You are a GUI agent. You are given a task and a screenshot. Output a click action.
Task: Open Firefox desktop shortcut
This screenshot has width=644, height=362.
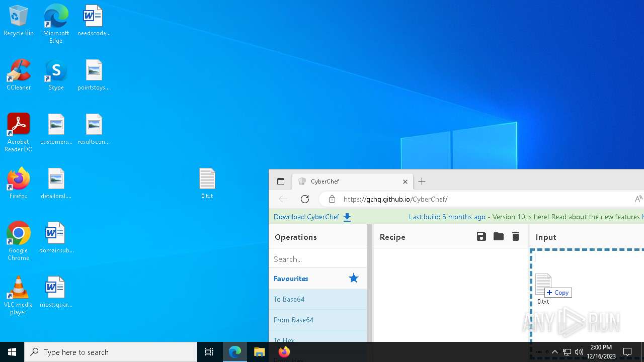coord(19,184)
